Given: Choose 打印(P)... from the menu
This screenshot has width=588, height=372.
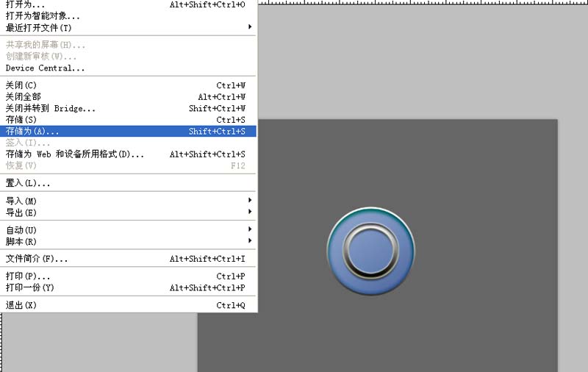Looking at the screenshot, I should 128,276.
